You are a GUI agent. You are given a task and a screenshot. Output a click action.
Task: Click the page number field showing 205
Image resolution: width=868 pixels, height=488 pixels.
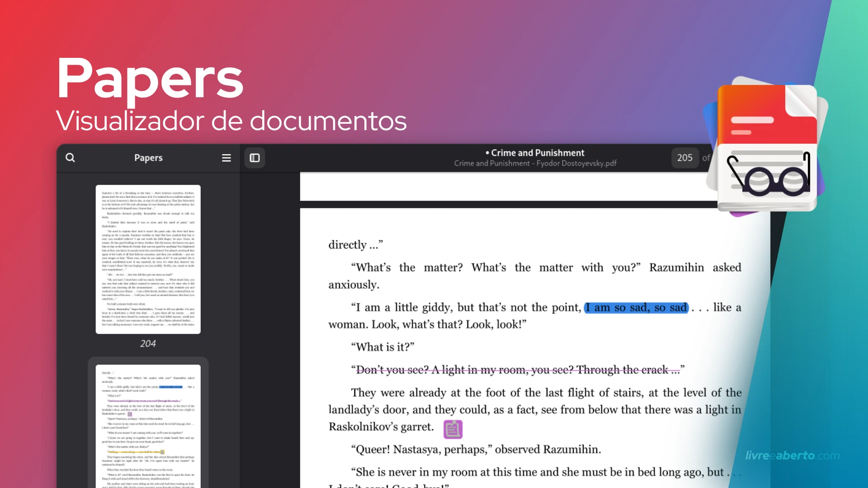pos(685,158)
